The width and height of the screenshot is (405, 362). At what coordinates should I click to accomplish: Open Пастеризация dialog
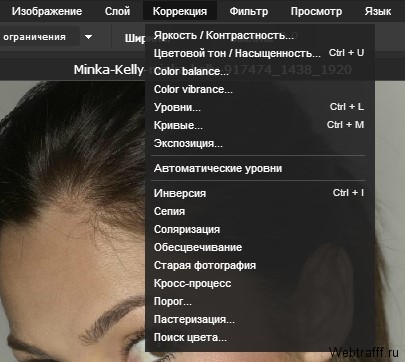pyautogui.click(x=260, y=319)
